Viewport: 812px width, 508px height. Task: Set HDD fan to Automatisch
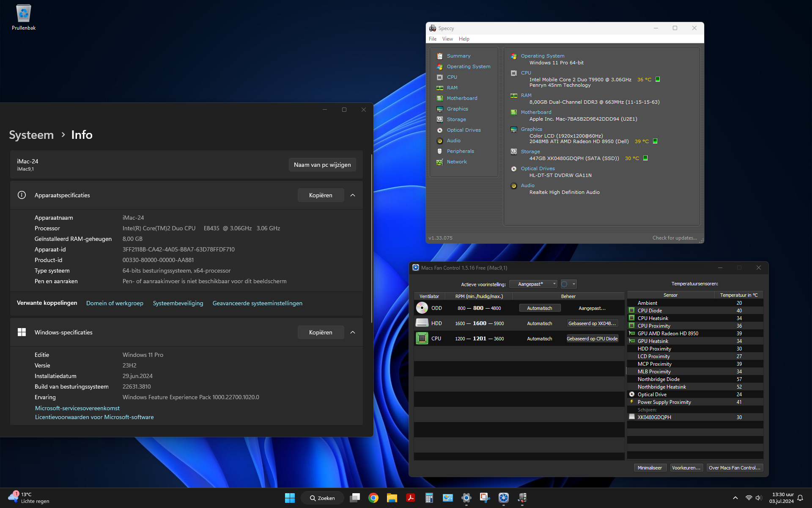point(540,323)
